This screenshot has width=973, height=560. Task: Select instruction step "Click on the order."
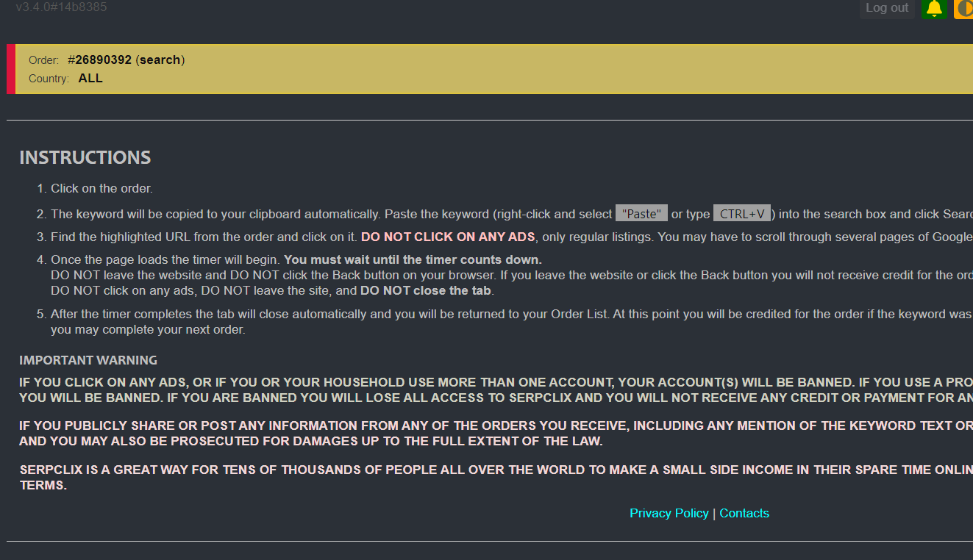(101, 188)
